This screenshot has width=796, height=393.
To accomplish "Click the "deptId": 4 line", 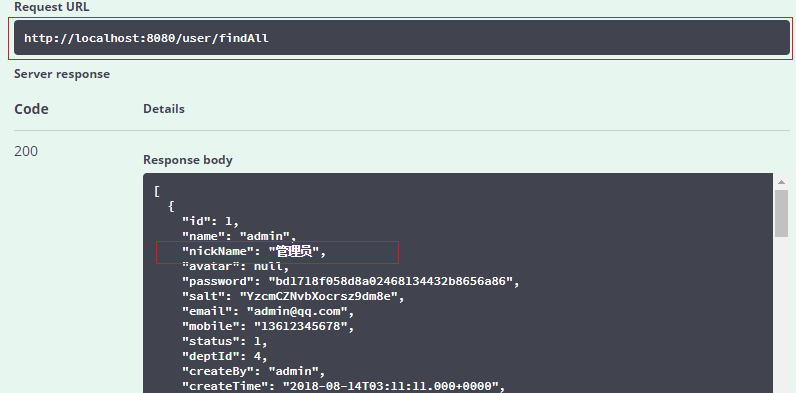I will point(225,356).
